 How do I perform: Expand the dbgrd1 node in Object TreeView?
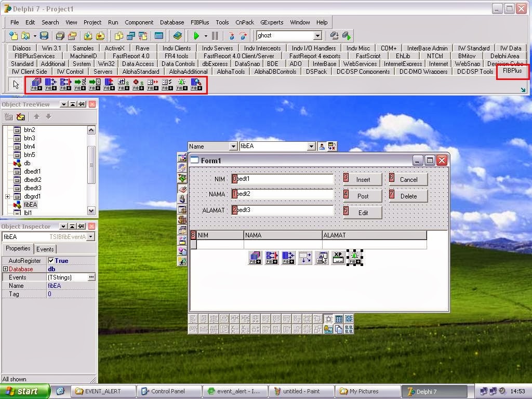click(x=7, y=196)
